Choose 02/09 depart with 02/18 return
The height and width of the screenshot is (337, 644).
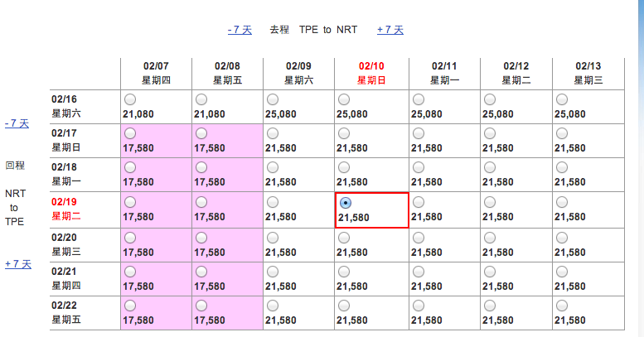(x=273, y=167)
